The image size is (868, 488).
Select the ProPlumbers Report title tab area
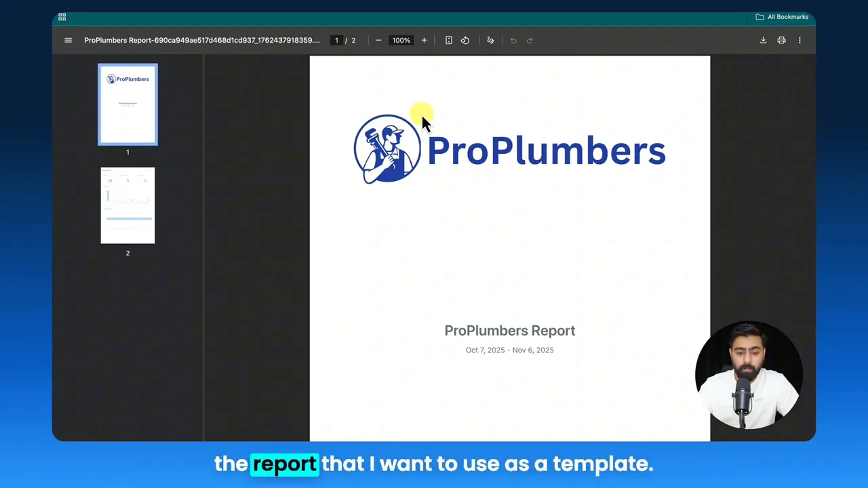pyautogui.click(x=201, y=40)
